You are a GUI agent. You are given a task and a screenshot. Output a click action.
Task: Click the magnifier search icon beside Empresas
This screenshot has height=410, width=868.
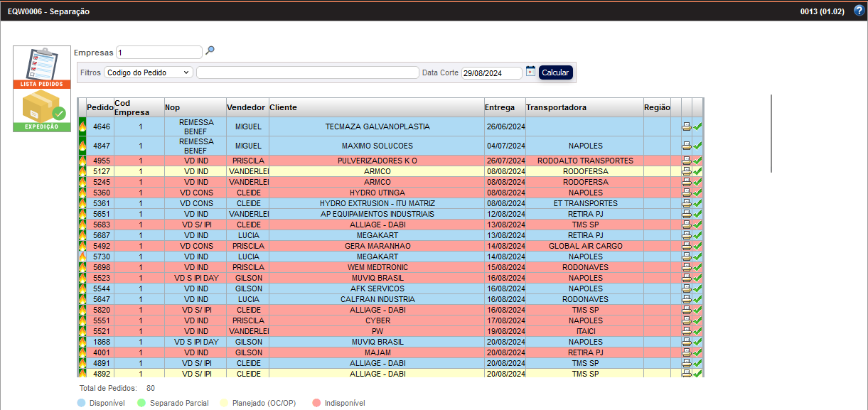click(210, 51)
